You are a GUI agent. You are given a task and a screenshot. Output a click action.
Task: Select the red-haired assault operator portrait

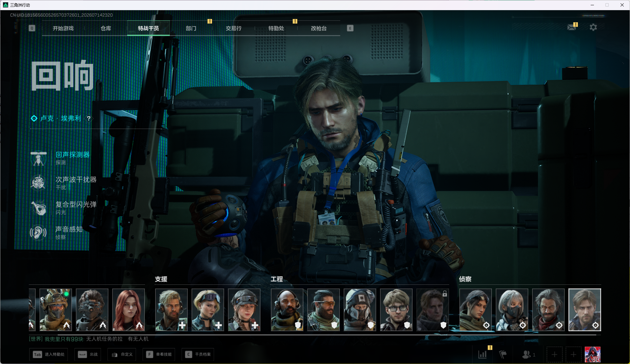pos(128,310)
